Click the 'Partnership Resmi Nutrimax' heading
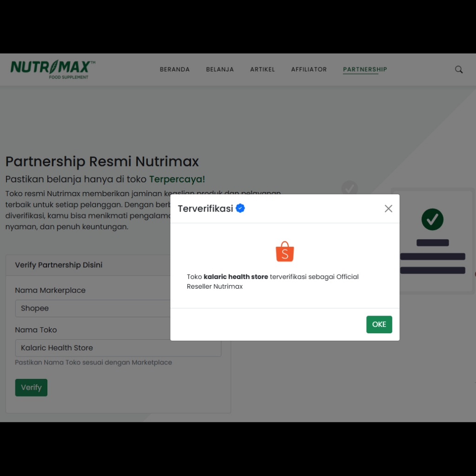476x476 pixels. [102, 161]
